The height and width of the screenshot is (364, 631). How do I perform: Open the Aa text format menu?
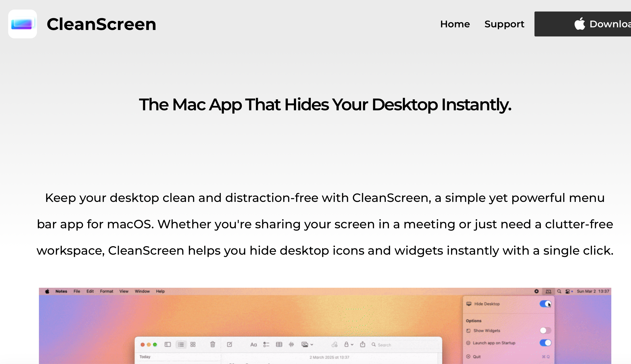(253, 345)
